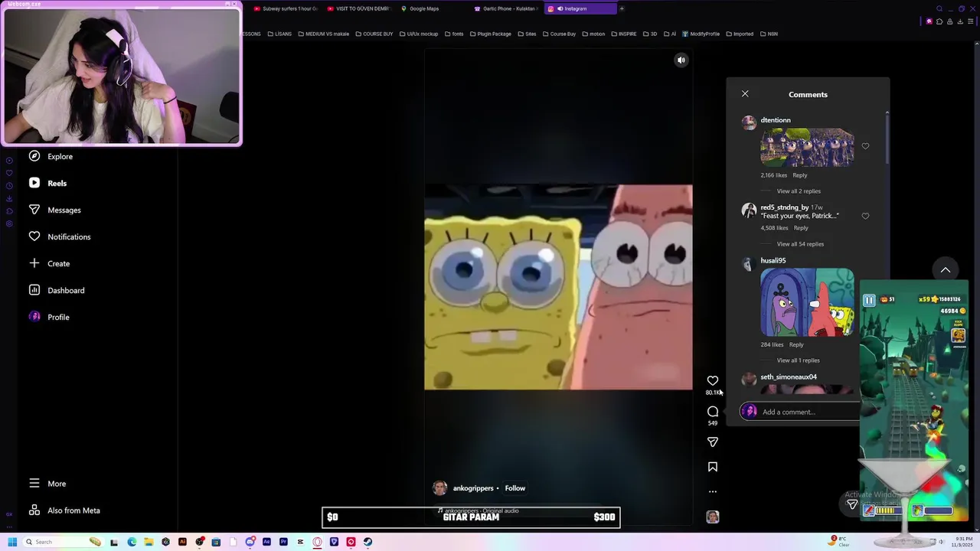Open the INSPIRE bookmark folder

(x=623, y=34)
